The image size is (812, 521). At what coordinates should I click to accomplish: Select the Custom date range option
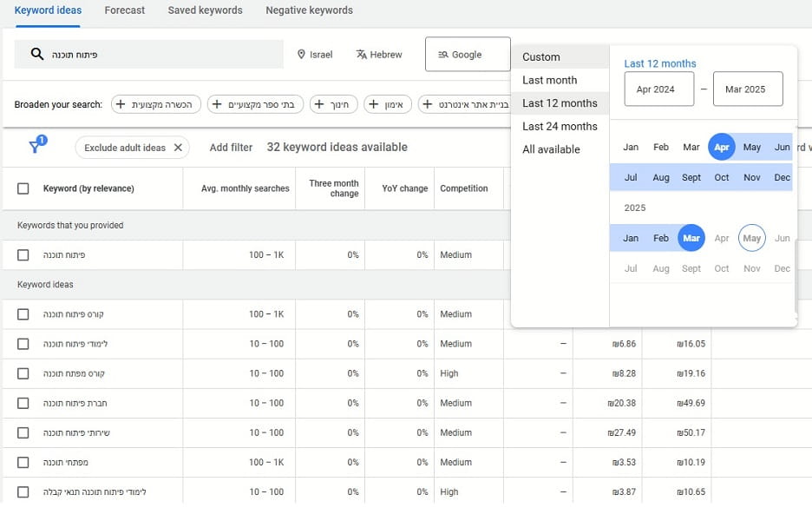(x=560, y=57)
